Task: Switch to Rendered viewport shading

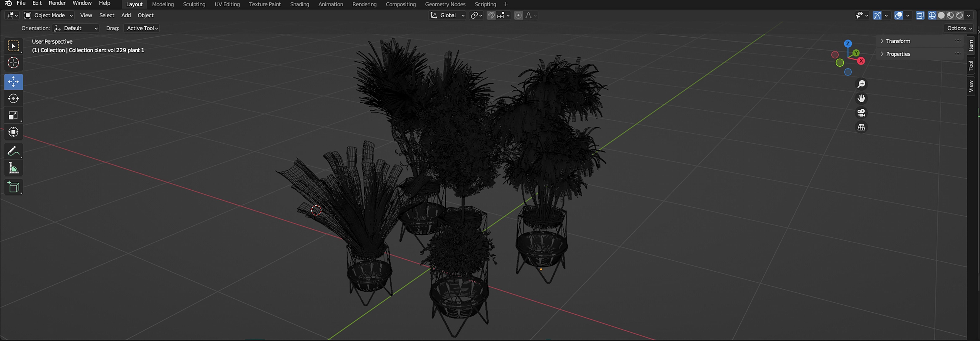Action: coord(959,15)
